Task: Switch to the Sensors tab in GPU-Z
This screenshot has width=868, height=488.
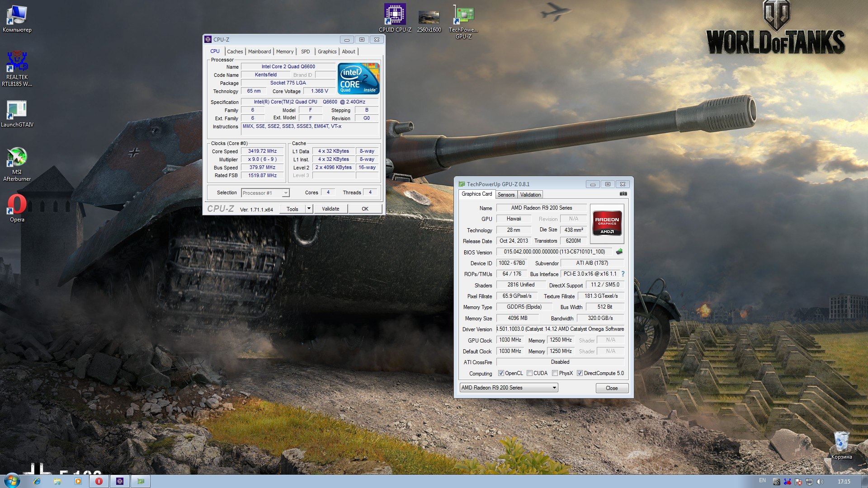Action: click(506, 195)
